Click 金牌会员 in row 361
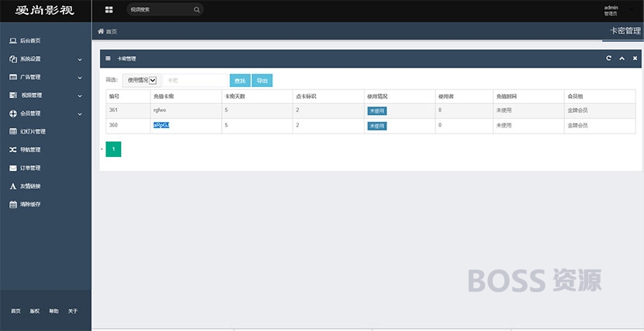The width and height of the screenshot is (644, 331). click(578, 110)
